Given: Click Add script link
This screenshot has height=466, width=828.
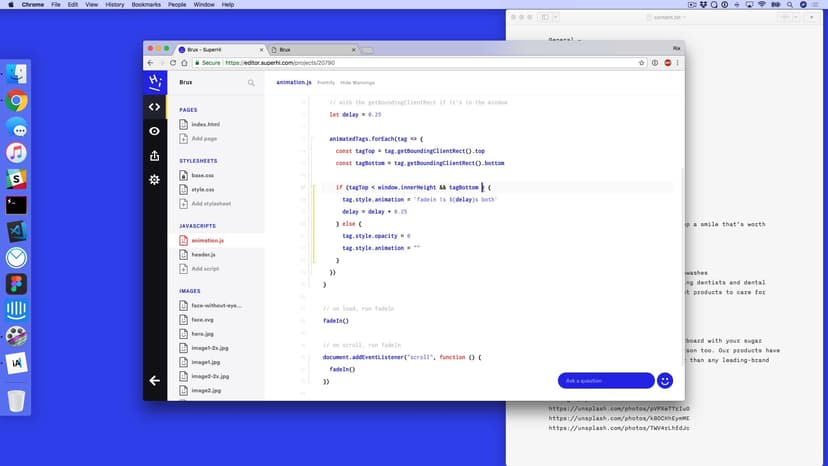Looking at the screenshot, I should click(205, 269).
